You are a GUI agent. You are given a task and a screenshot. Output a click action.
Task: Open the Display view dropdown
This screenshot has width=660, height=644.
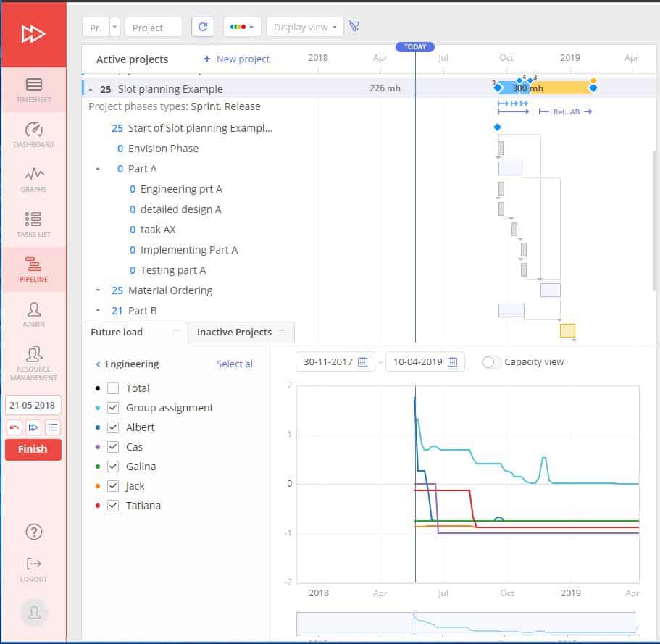(304, 26)
